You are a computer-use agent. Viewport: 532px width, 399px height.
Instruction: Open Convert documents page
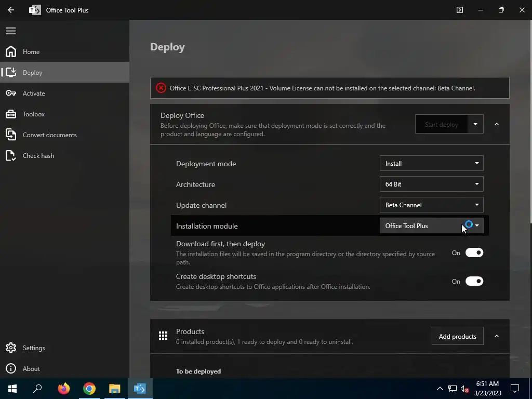pyautogui.click(x=64, y=135)
